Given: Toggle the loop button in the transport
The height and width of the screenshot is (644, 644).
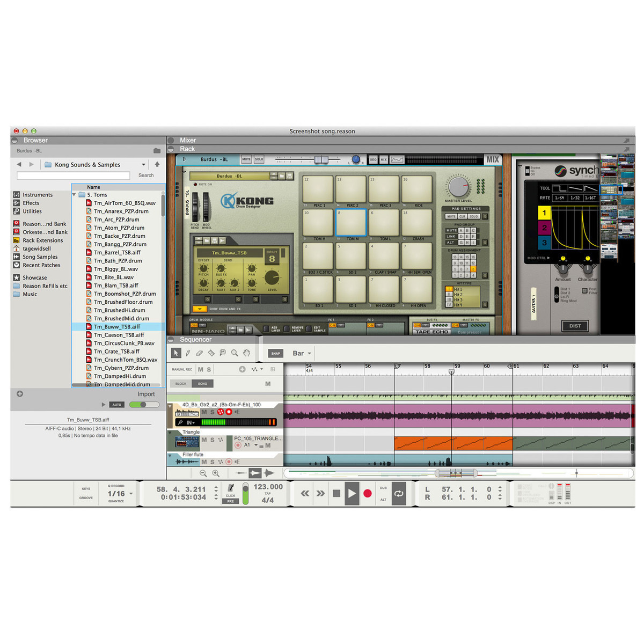Looking at the screenshot, I should [399, 494].
